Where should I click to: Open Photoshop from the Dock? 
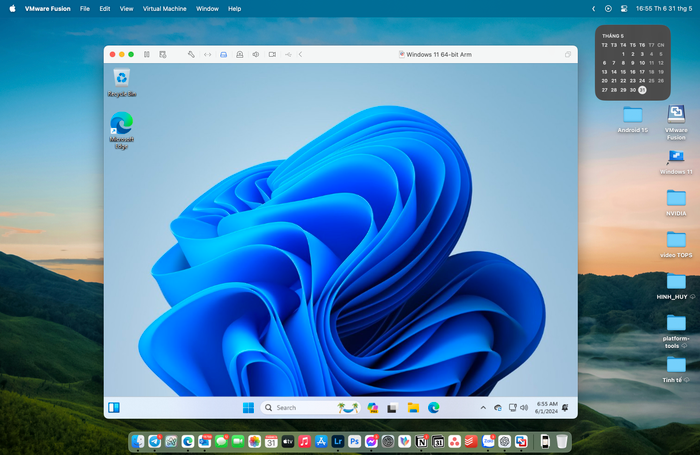point(354,441)
